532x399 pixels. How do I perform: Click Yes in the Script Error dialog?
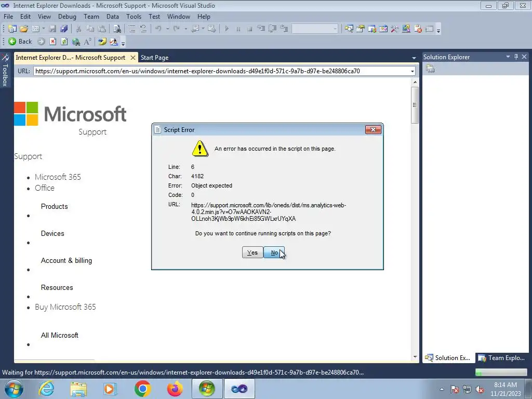coord(252,252)
